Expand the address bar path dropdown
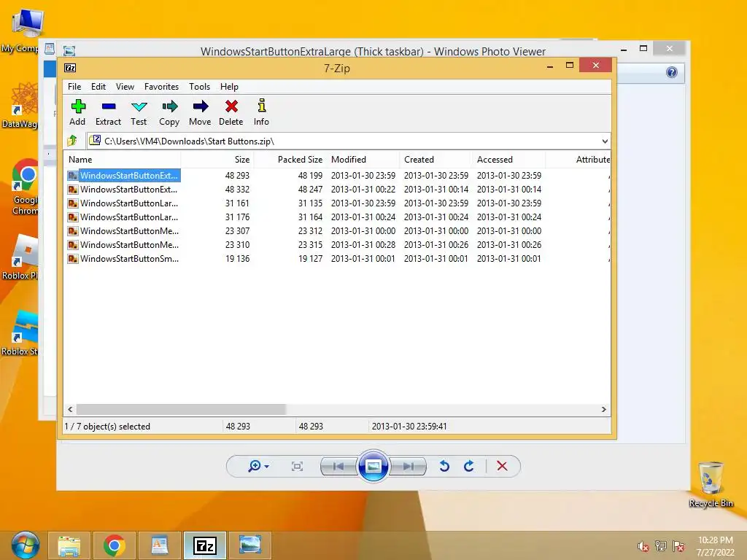This screenshot has height=560, width=747. [x=605, y=141]
